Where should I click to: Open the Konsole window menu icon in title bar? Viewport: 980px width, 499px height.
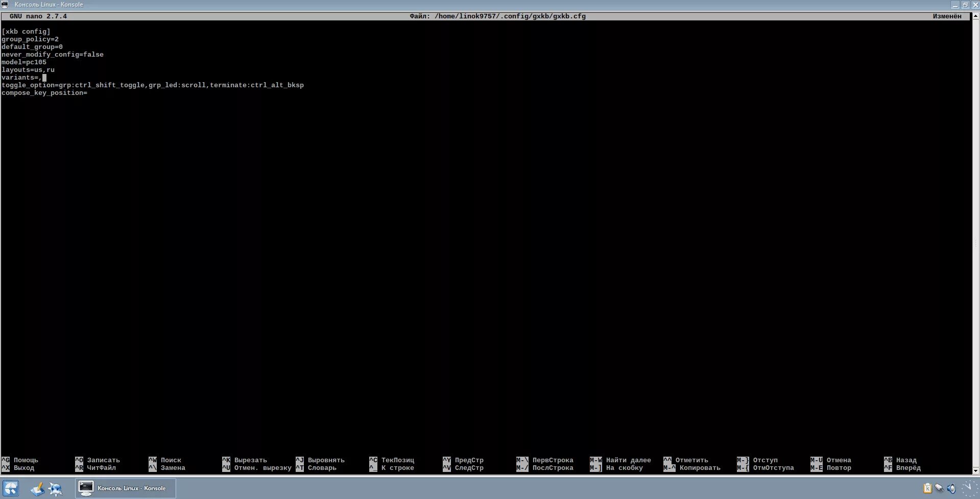point(5,5)
